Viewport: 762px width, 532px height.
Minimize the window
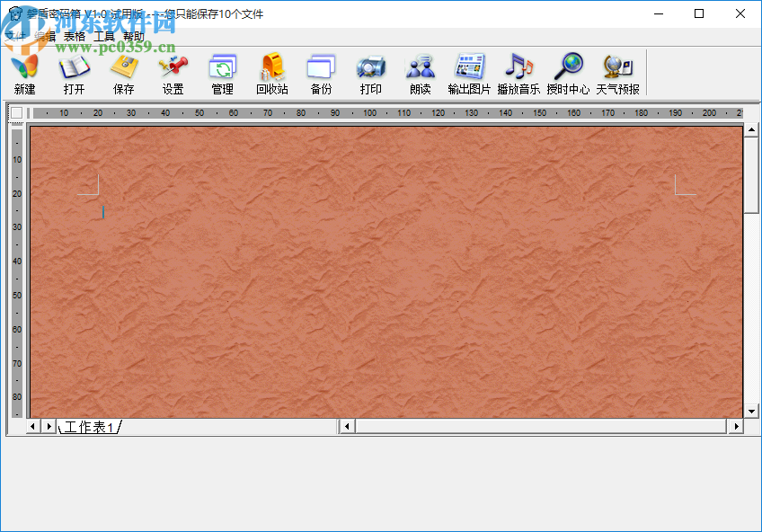point(659,13)
